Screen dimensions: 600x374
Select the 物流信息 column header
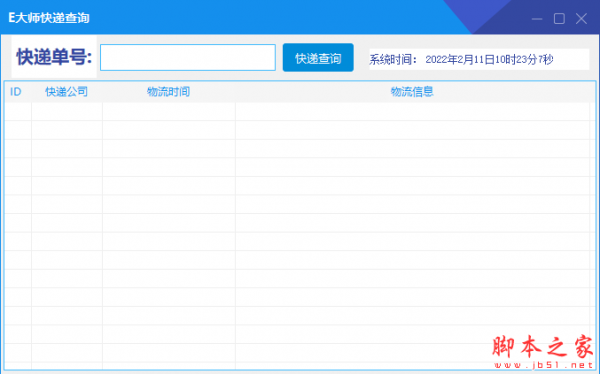pos(412,92)
